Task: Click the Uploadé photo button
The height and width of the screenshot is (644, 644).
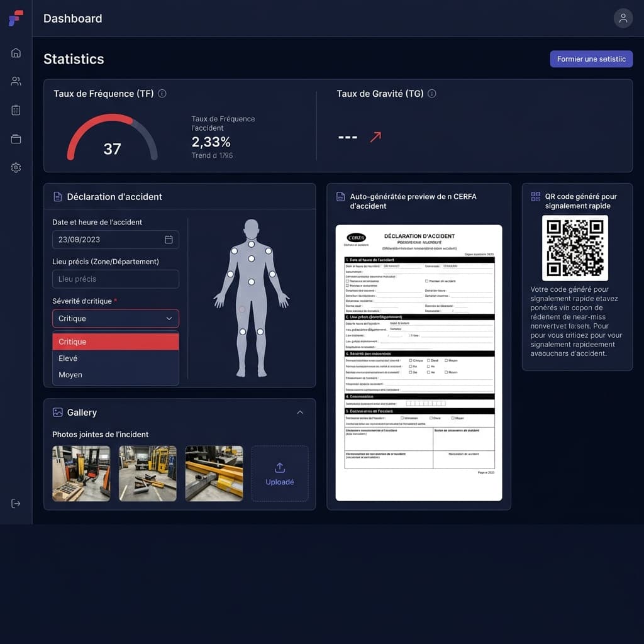Action: [280, 474]
